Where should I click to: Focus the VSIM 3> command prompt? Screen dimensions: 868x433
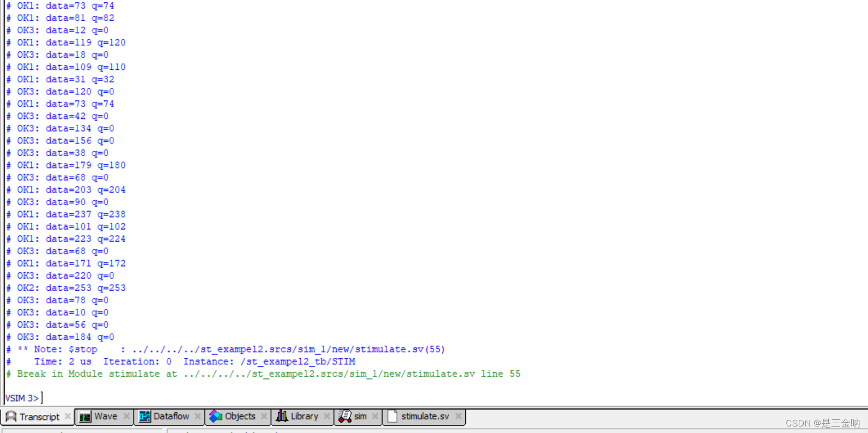(x=24, y=398)
